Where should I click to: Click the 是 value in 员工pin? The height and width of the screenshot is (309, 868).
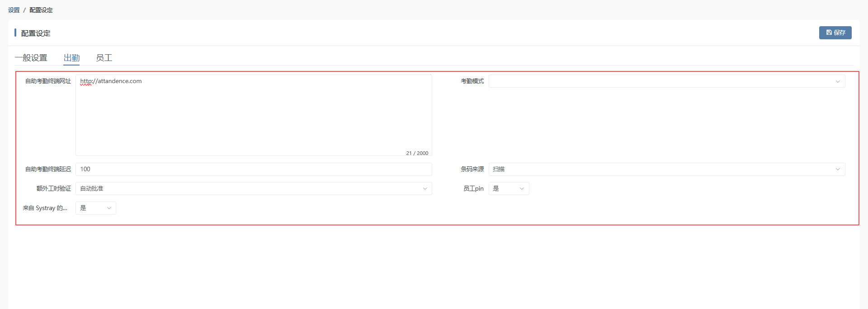(x=496, y=188)
